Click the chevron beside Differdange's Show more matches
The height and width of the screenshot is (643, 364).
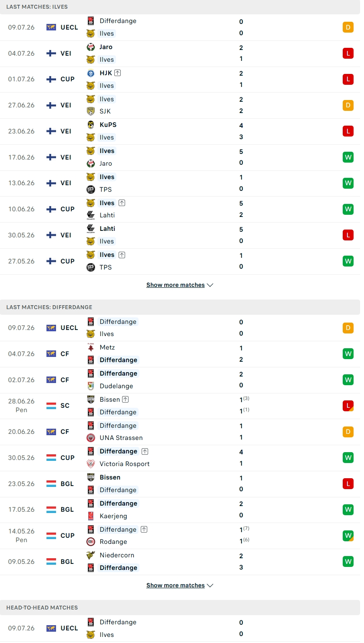coord(210,586)
